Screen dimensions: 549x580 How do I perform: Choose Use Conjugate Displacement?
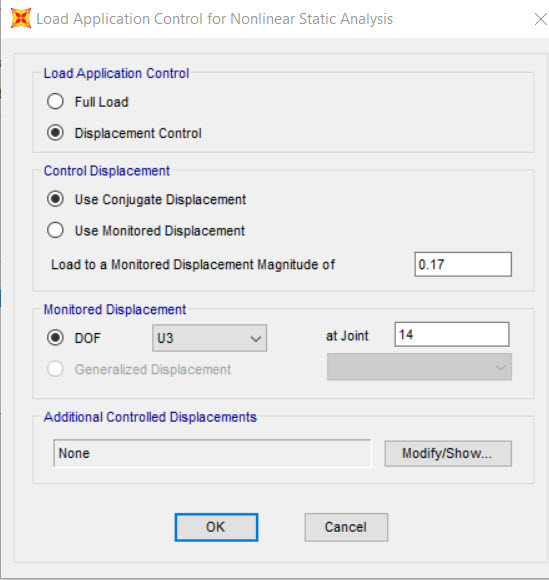coord(55,199)
